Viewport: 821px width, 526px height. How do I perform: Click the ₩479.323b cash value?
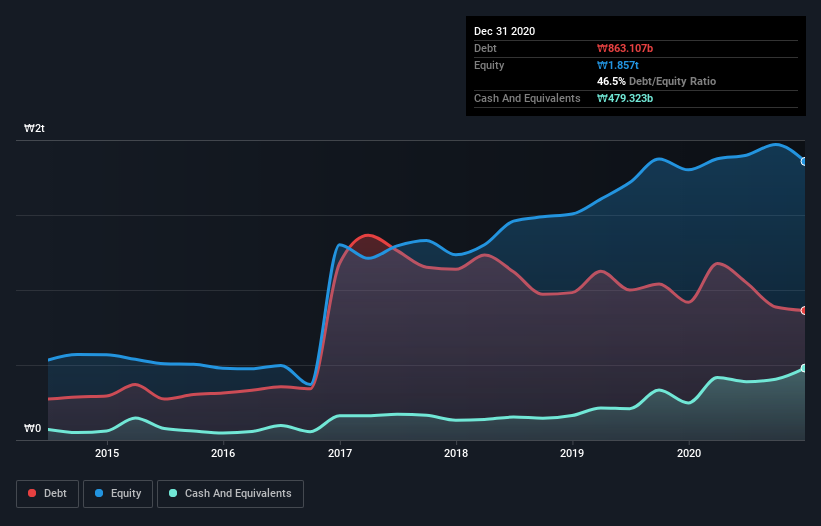point(625,98)
